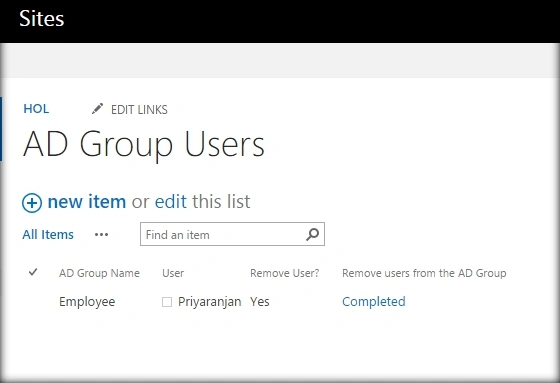Click the Priyaranjan user name

(210, 302)
